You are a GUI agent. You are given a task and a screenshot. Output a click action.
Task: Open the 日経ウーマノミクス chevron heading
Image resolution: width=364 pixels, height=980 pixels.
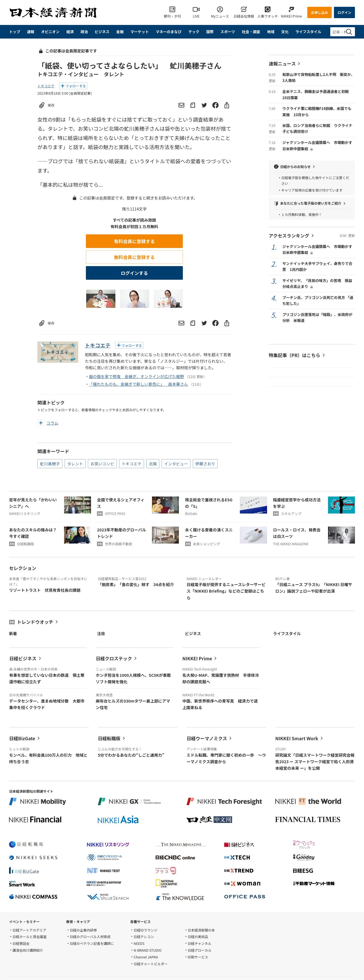[x=209, y=738]
